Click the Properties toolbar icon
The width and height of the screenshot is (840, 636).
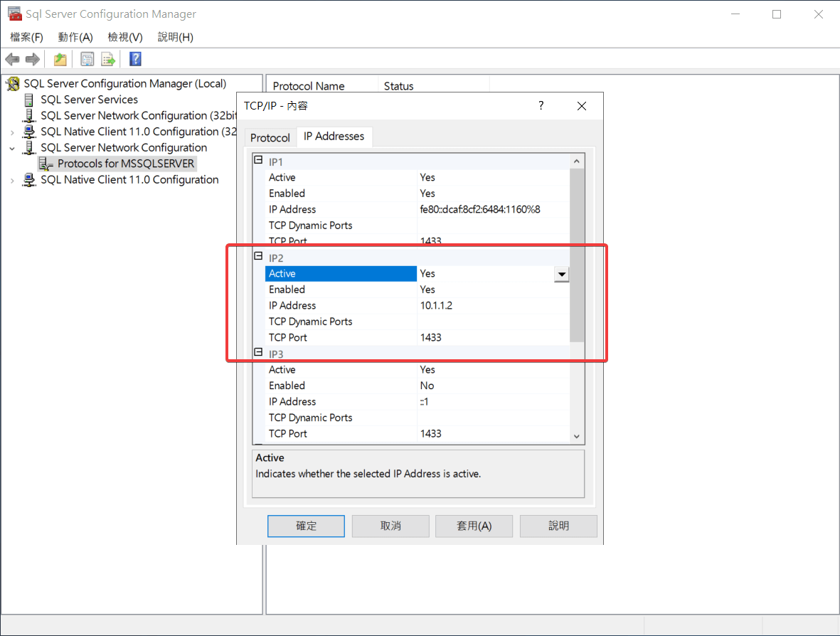tap(87, 60)
